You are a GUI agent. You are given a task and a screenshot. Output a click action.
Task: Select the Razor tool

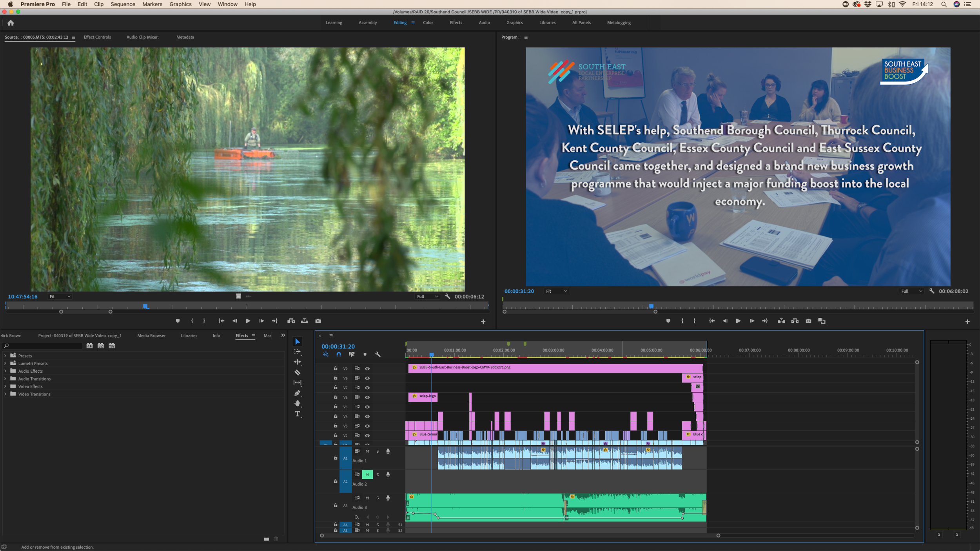[x=298, y=372]
